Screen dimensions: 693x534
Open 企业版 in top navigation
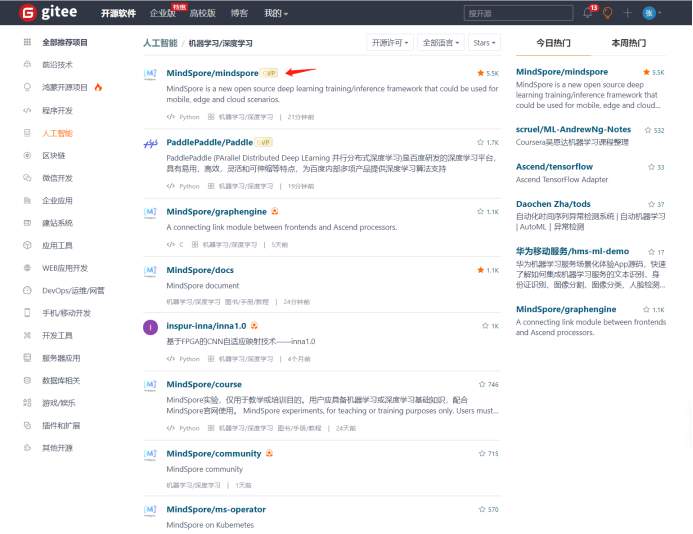click(163, 13)
